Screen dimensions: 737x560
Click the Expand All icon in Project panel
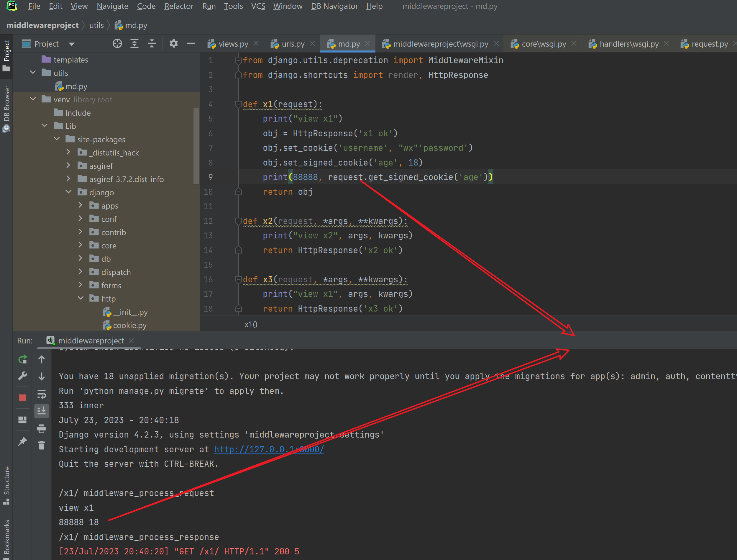pyautogui.click(x=134, y=44)
